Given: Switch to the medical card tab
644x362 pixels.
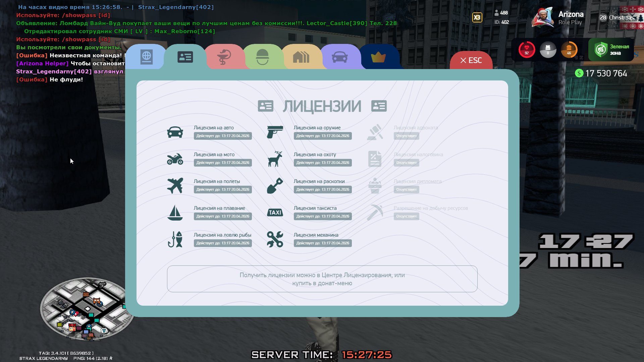Looking at the screenshot, I should (x=224, y=57).
